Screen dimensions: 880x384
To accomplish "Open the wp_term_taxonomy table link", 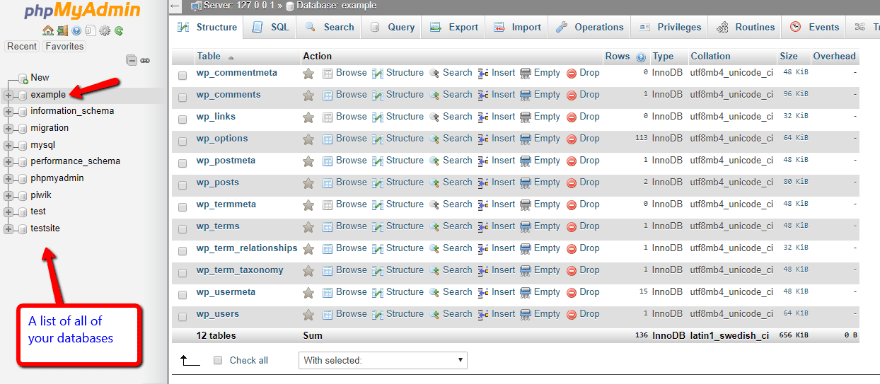I will pyautogui.click(x=240, y=270).
